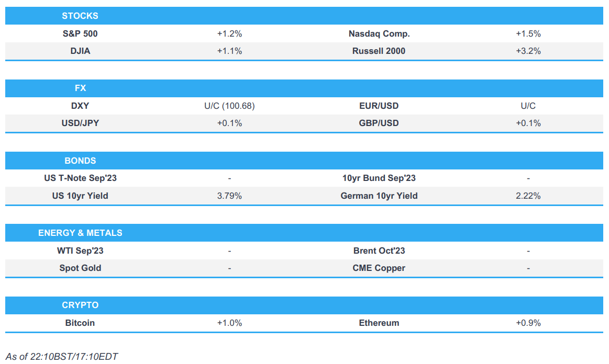This screenshot has width=609, height=364.
Task: Select the USD/JPY label
Action: pyautogui.click(x=80, y=123)
